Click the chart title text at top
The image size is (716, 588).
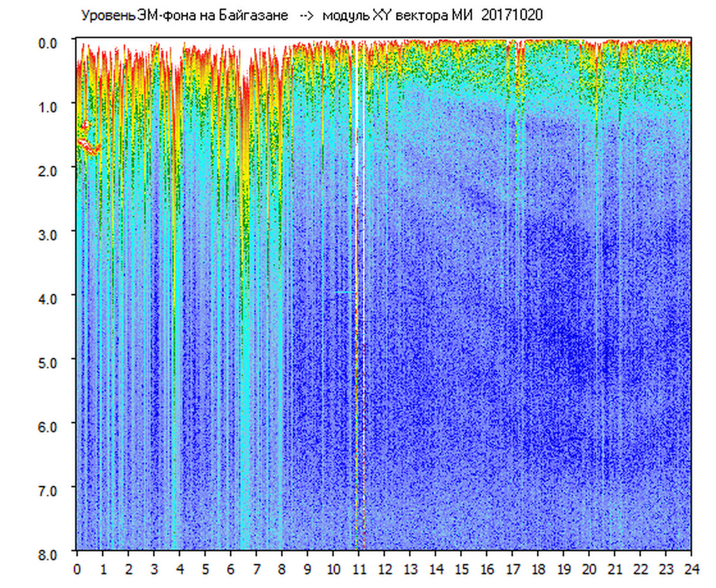coord(311,15)
